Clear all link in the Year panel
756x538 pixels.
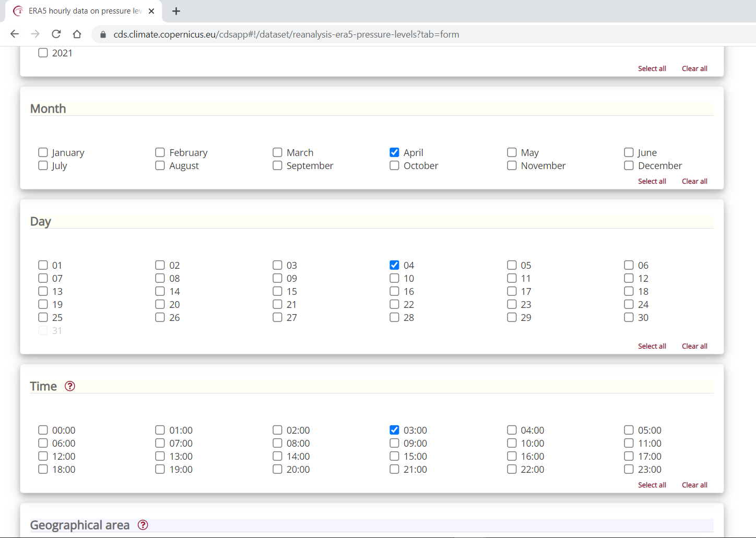[x=694, y=68]
